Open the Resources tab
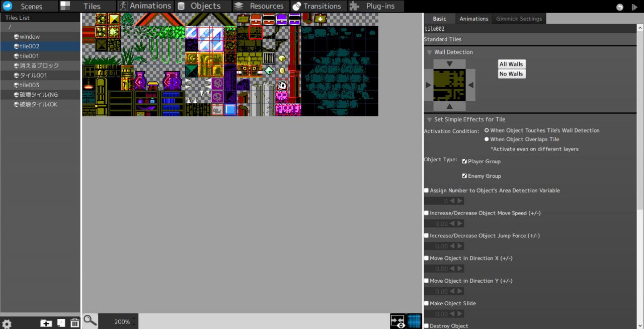The width and height of the screenshot is (644, 329). [x=261, y=6]
